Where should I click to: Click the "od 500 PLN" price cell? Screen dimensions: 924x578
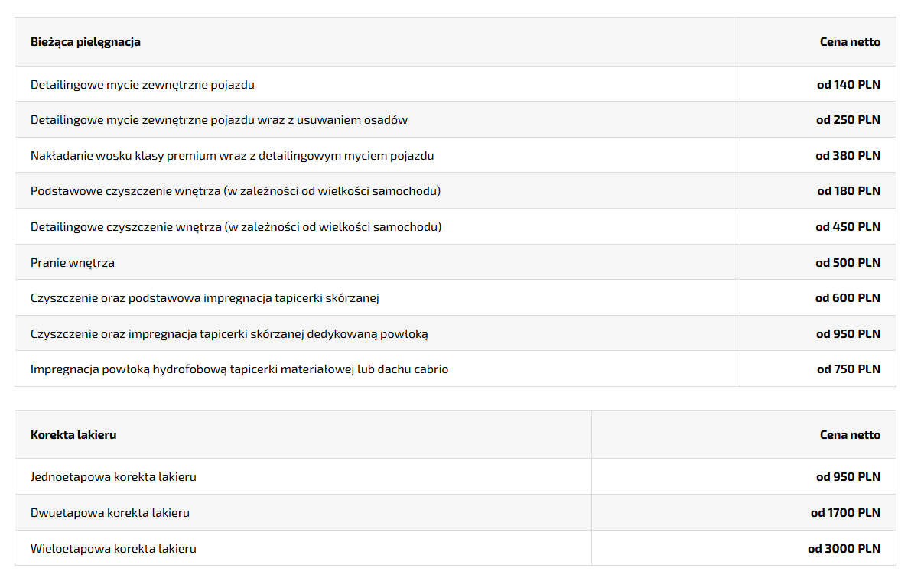click(x=848, y=263)
